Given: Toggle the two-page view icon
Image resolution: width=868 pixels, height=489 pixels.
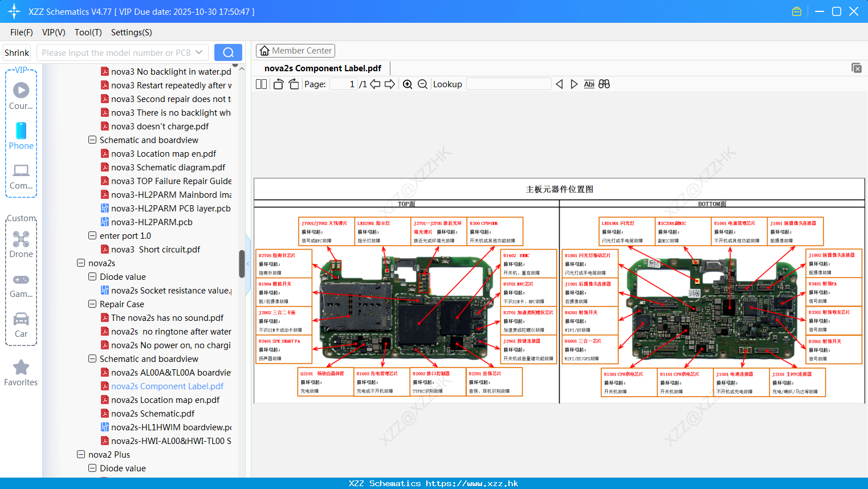Looking at the screenshot, I should pos(261,84).
